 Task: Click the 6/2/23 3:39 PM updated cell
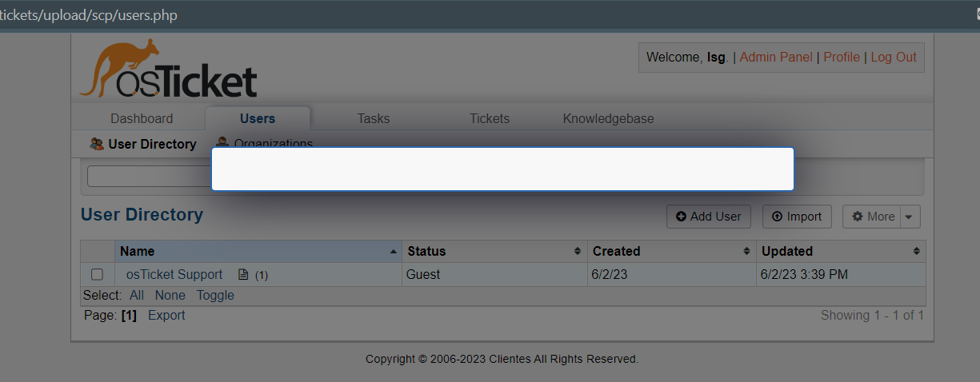pos(841,275)
